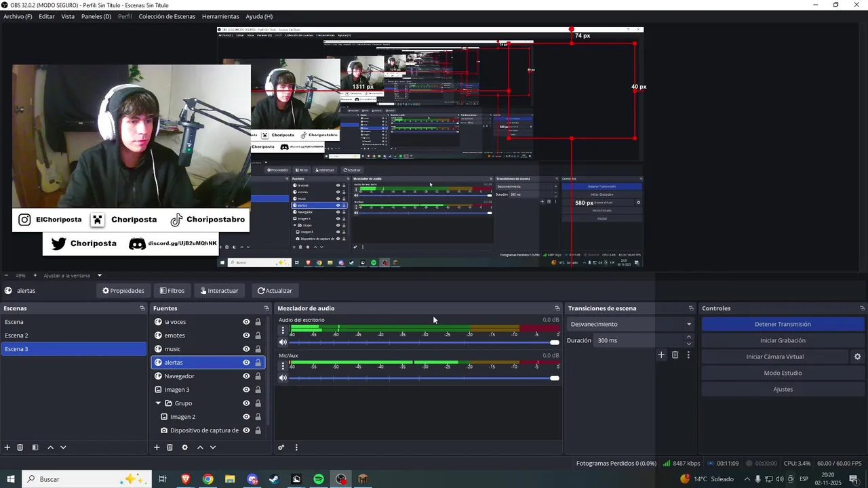Open Ajustes settings button
Viewport: 868px width, 488px height.
783,389
